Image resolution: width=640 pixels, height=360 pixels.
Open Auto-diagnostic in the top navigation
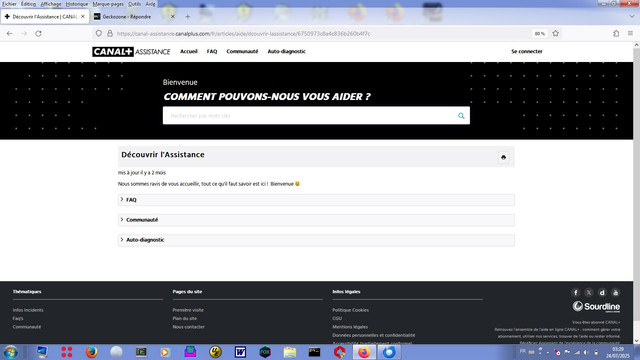tap(287, 51)
